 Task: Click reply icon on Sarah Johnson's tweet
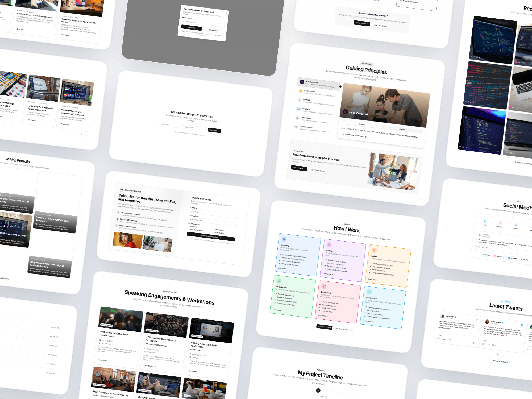pos(484,344)
